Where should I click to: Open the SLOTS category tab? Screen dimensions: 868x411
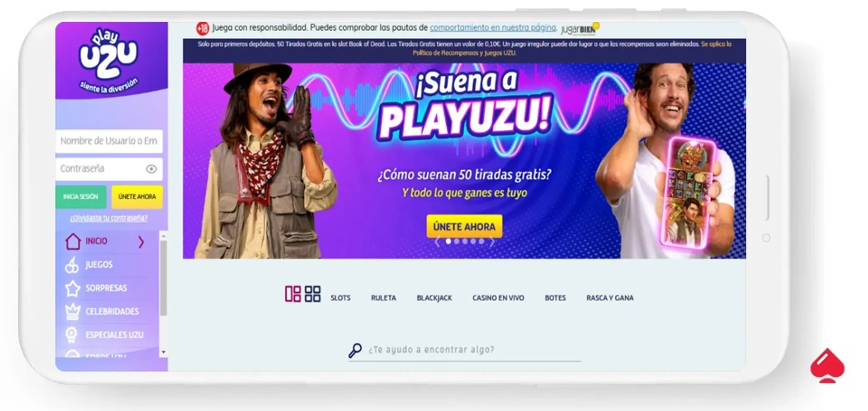(x=340, y=298)
